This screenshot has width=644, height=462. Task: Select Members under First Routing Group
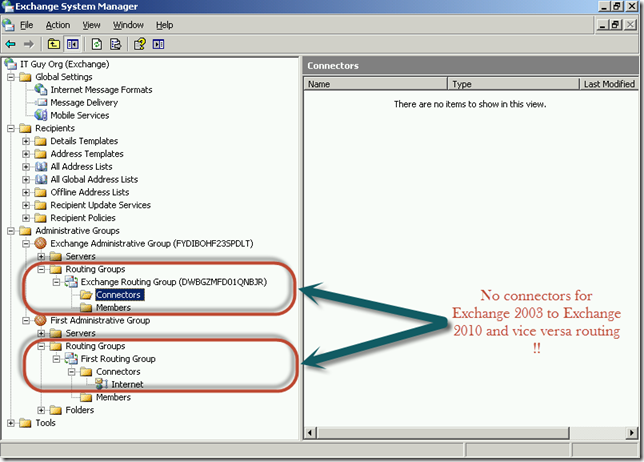pos(113,397)
